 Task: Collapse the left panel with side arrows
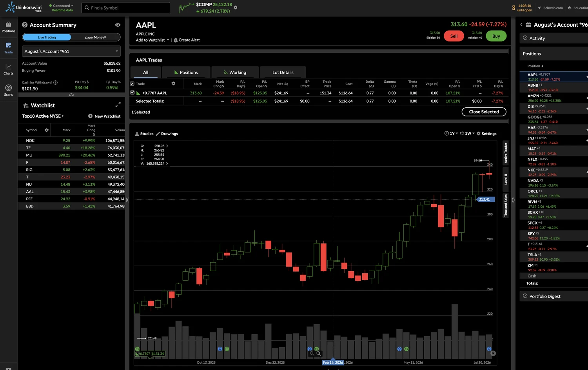(x=127, y=200)
